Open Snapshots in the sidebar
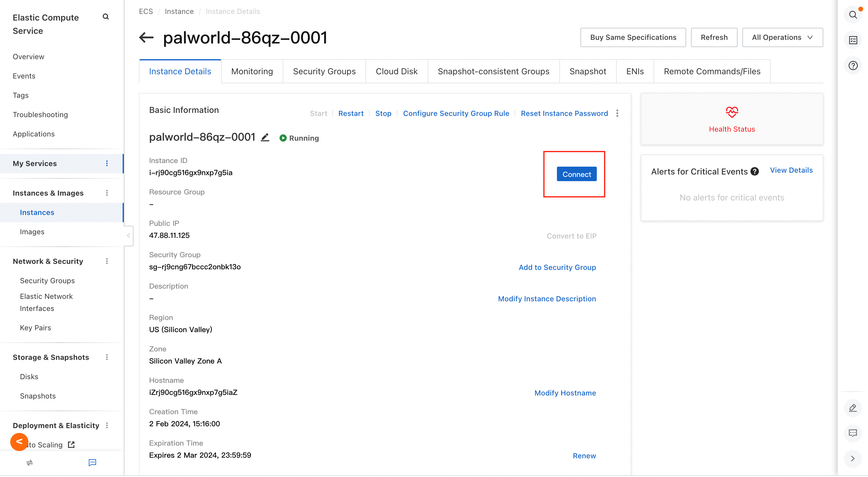868x477 pixels. pyautogui.click(x=38, y=396)
